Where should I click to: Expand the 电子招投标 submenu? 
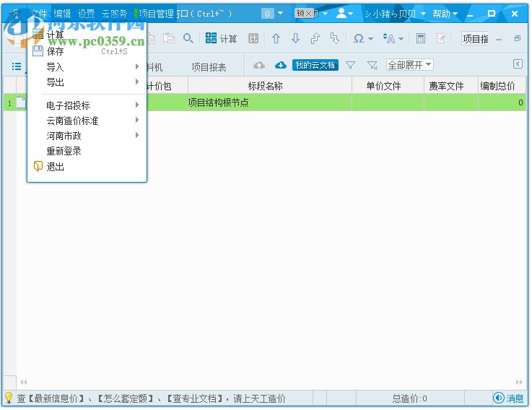[x=87, y=105]
